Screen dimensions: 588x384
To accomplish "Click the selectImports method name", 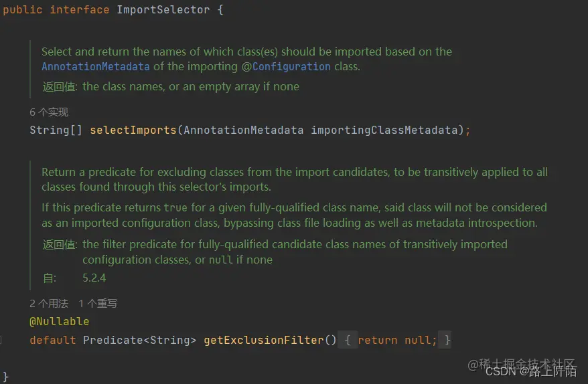I will 133,130.
